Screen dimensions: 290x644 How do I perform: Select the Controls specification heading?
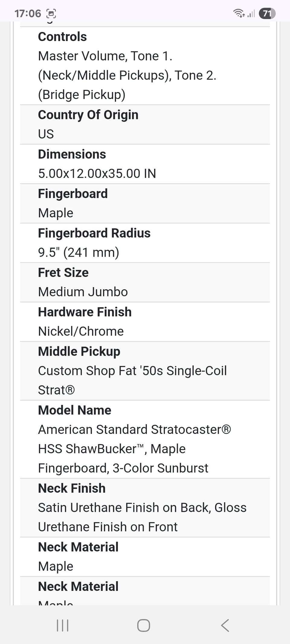[62, 37]
